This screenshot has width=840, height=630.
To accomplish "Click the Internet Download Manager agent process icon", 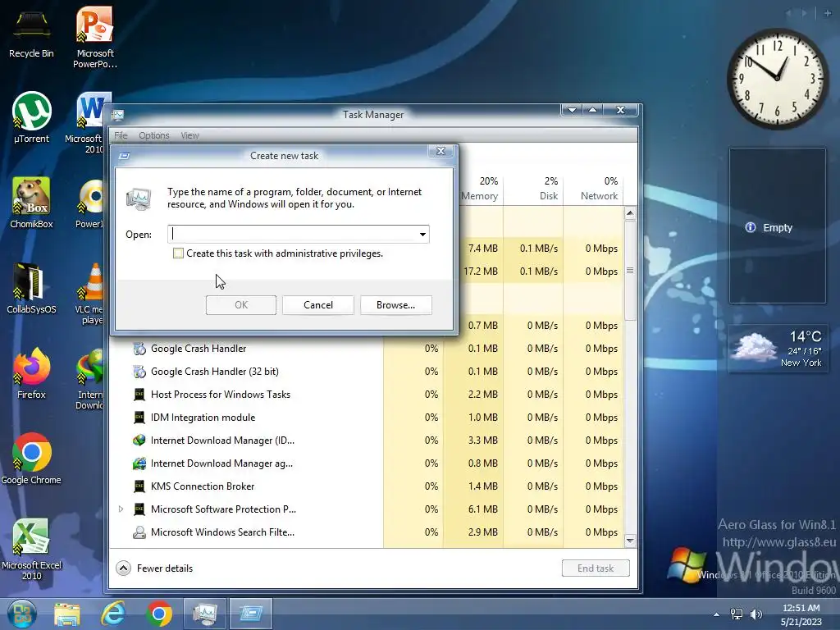I will pyautogui.click(x=139, y=463).
